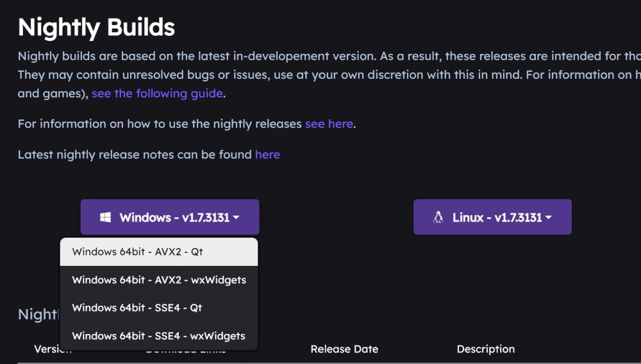The width and height of the screenshot is (641, 364).
Task: Select Windows 64bit - AVX2 - Qt
Action: [137, 252]
